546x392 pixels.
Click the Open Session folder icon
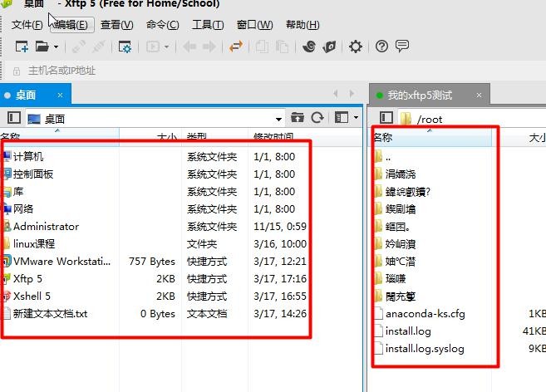42,47
